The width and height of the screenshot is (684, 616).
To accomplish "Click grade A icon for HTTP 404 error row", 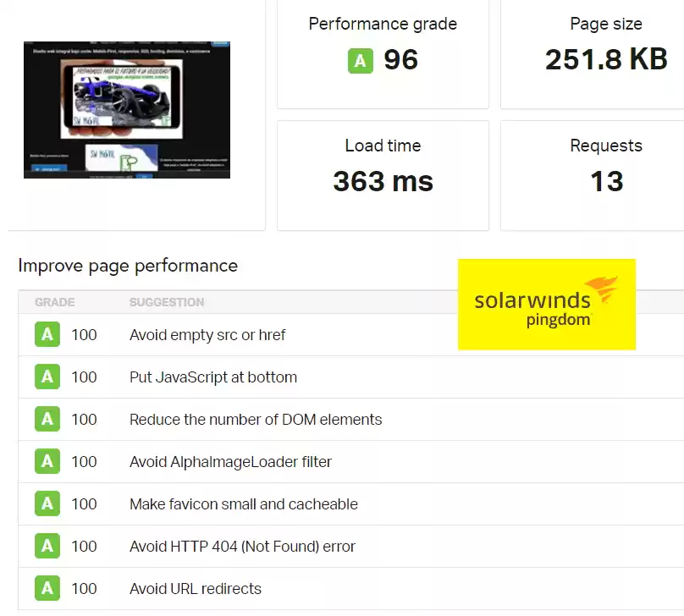I will 47,547.
